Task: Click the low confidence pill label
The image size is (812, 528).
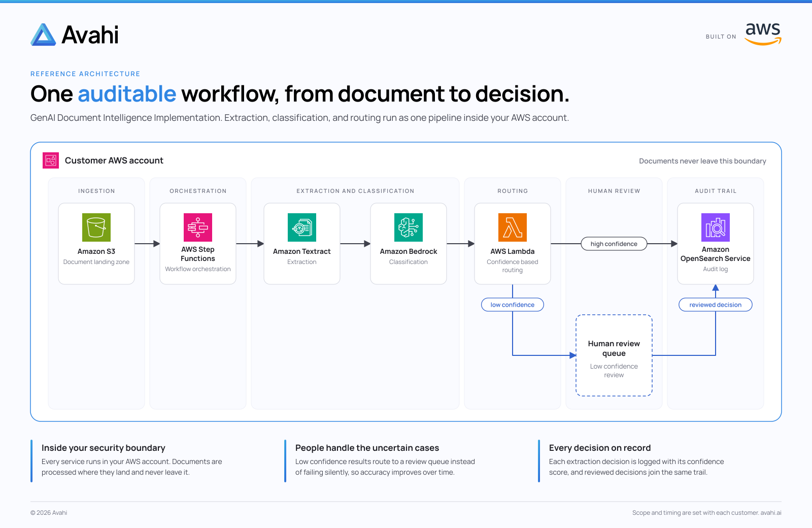Action: [x=513, y=305]
